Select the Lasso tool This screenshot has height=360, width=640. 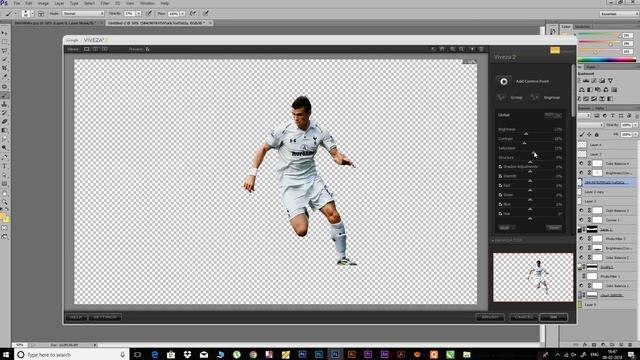4,51
